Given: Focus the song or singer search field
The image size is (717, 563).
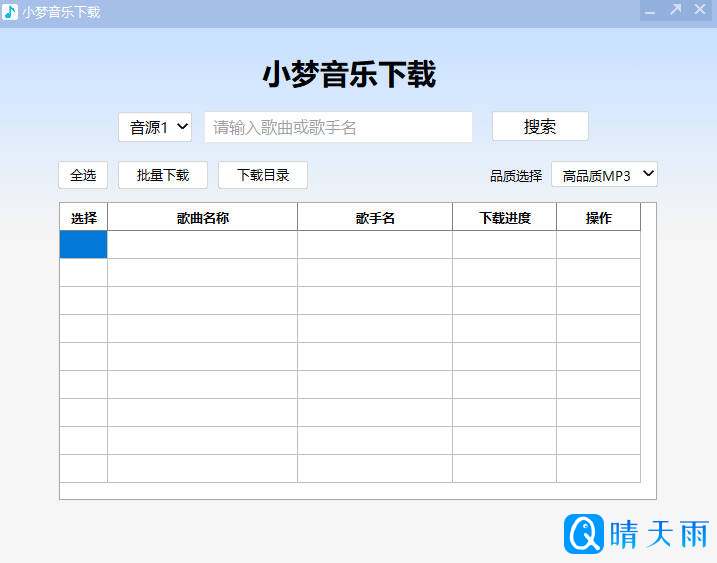Looking at the screenshot, I should [338, 127].
